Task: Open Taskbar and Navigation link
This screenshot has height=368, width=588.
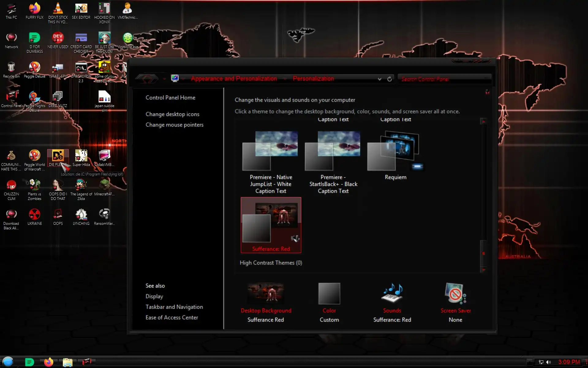Action: click(x=174, y=307)
